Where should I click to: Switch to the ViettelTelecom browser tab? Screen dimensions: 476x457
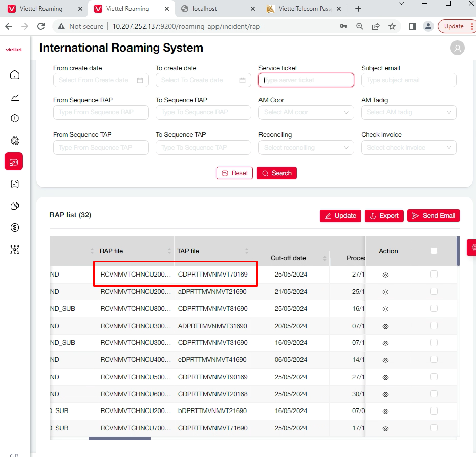[304, 9]
